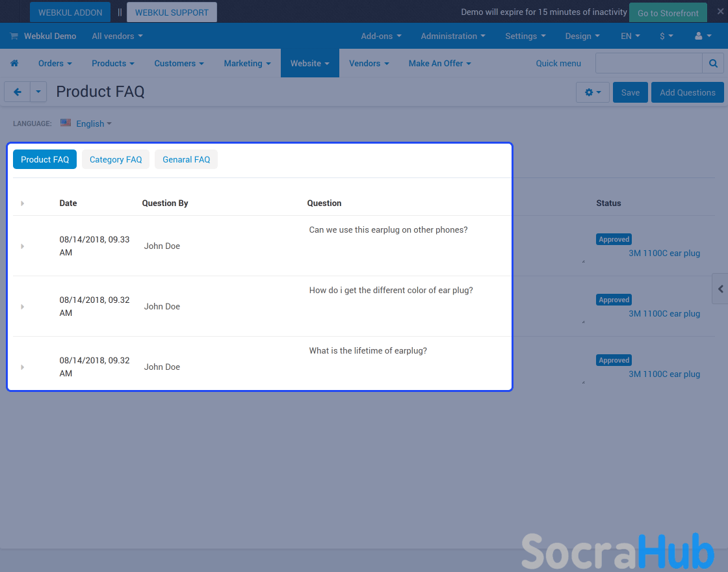
Task: Click the Go to Storefront button
Action: 668,13
